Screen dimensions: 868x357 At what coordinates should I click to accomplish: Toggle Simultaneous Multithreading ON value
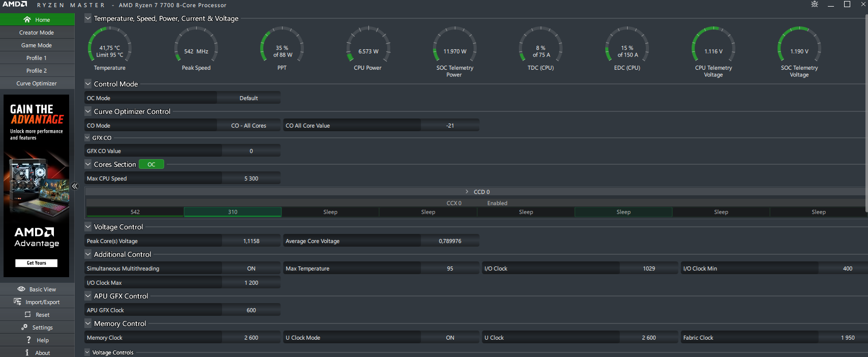coord(251,269)
